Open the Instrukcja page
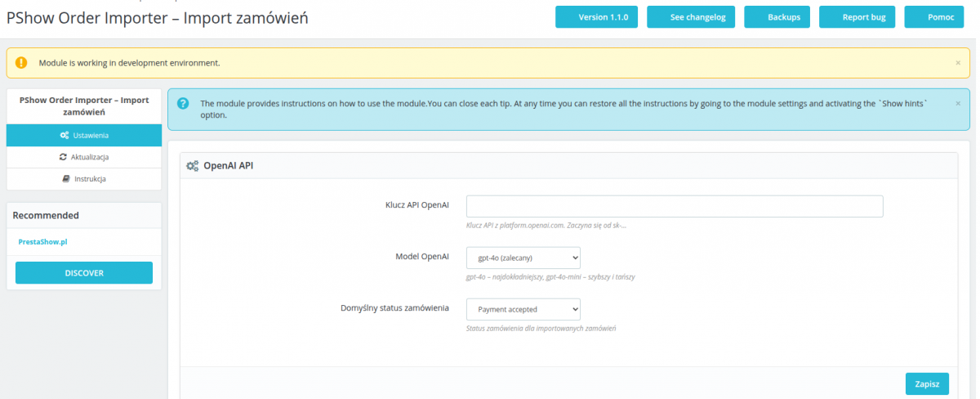This screenshot has width=980, height=399. tap(84, 178)
